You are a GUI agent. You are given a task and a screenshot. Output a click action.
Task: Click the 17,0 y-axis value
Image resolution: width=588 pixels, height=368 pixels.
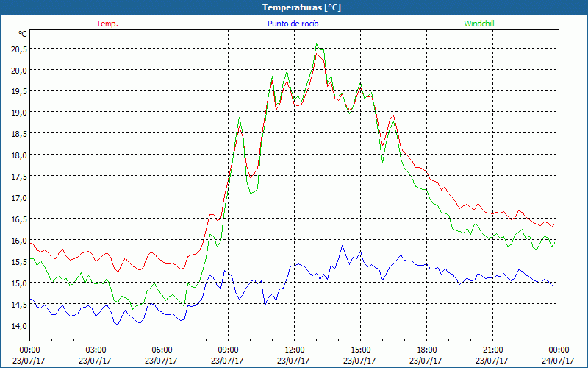pos(19,198)
